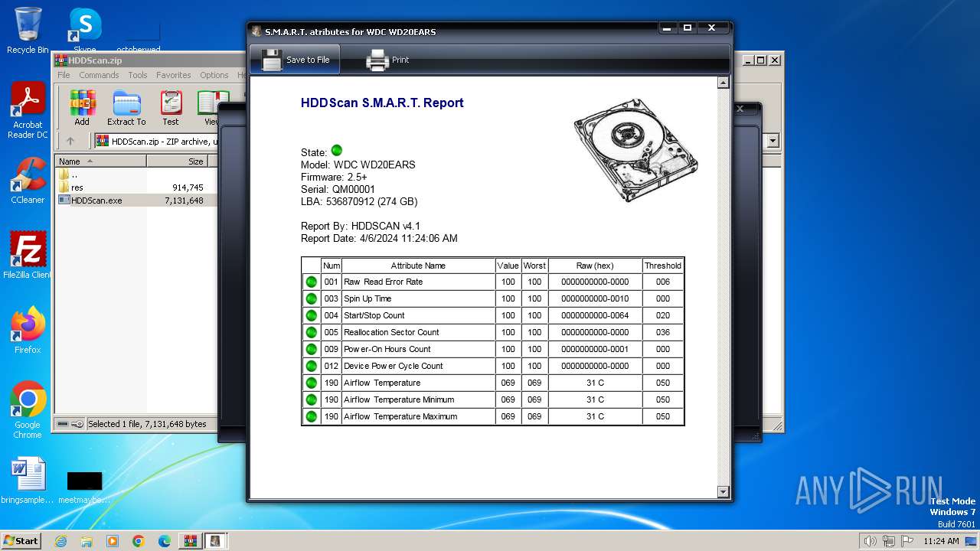Image resolution: width=980 pixels, height=551 pixels.
Task: Click the volume icon in system tray
Action: click(x=870, y=541)
